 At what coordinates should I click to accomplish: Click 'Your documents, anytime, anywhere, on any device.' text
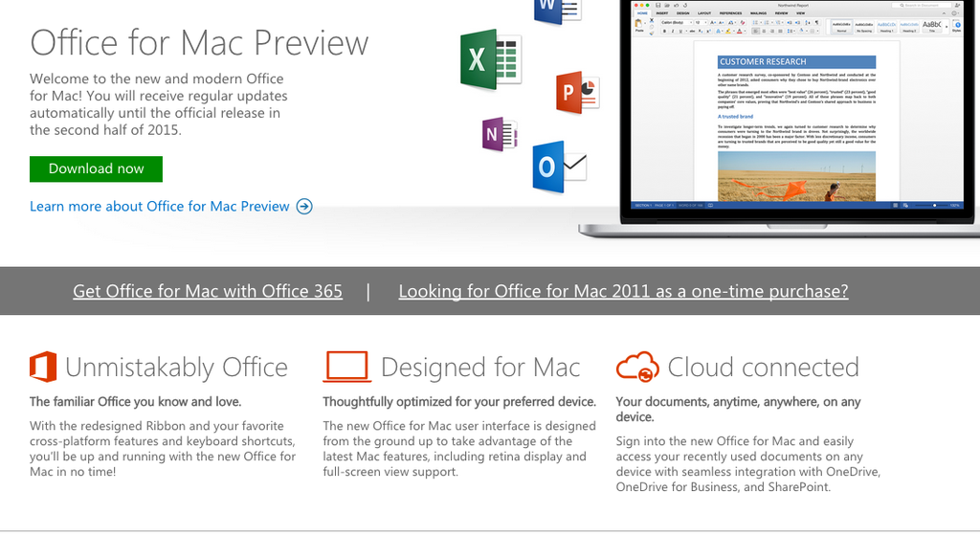(x=738, y=410)
